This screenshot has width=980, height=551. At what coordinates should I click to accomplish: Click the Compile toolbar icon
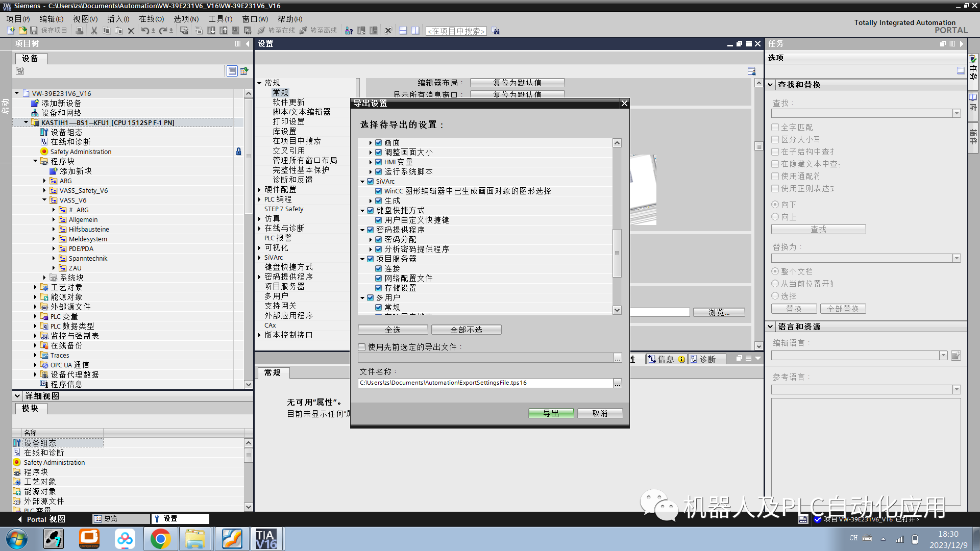199,31
